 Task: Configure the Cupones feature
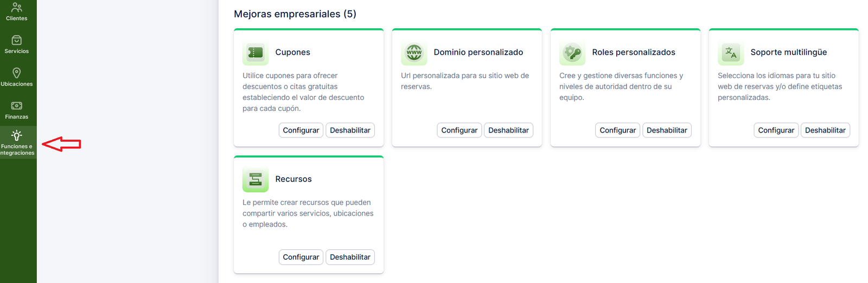pos(301,130)
